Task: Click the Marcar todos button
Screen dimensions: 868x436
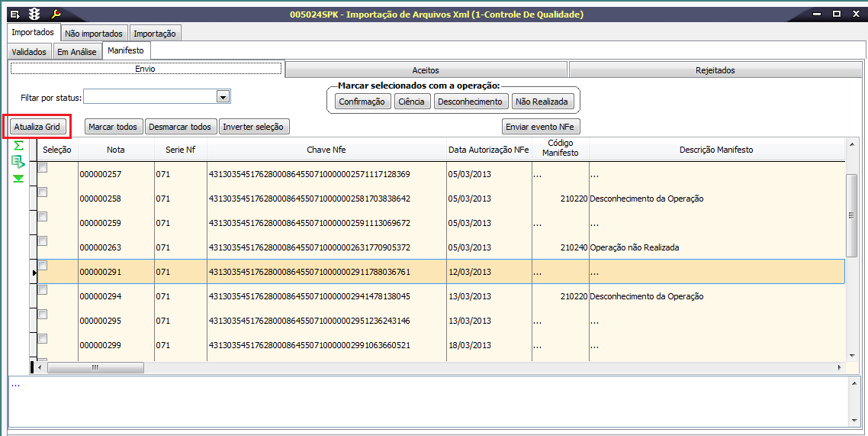Action: 113,126
